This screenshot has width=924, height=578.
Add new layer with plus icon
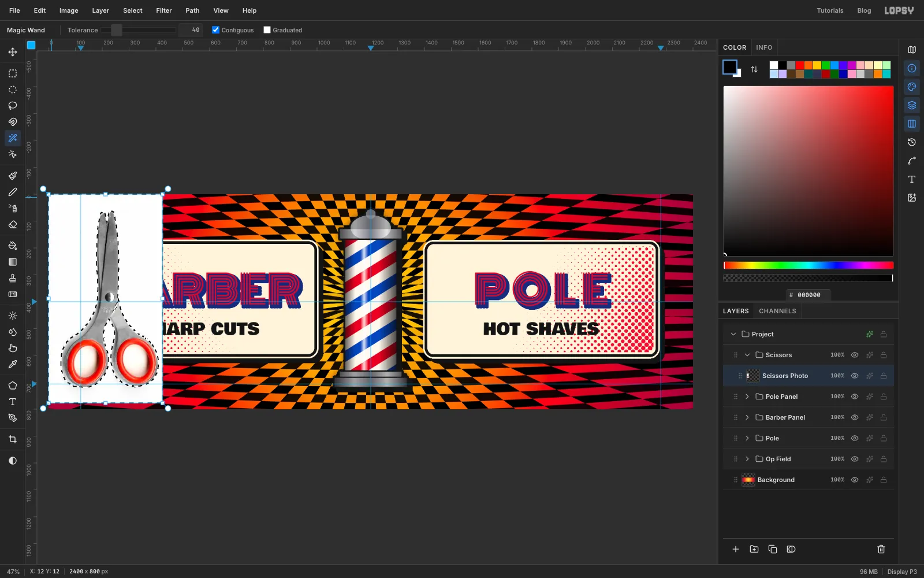coord(736,549)
